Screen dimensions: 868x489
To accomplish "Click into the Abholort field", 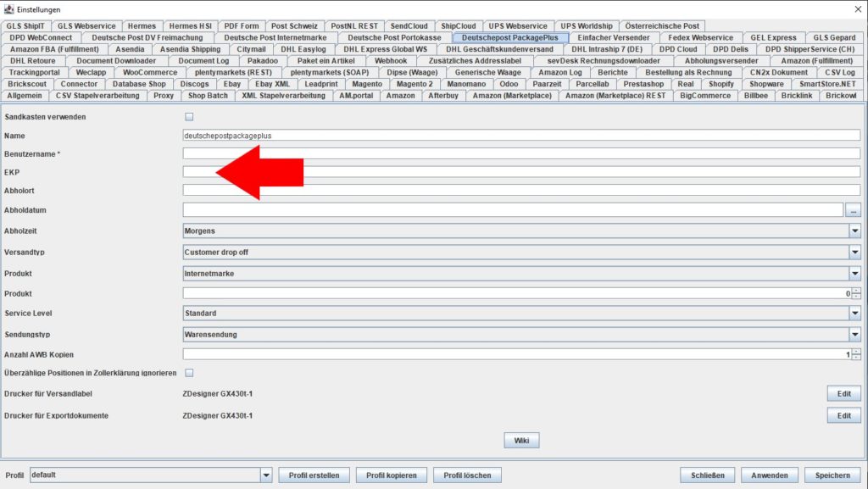I will click(521, 191).
